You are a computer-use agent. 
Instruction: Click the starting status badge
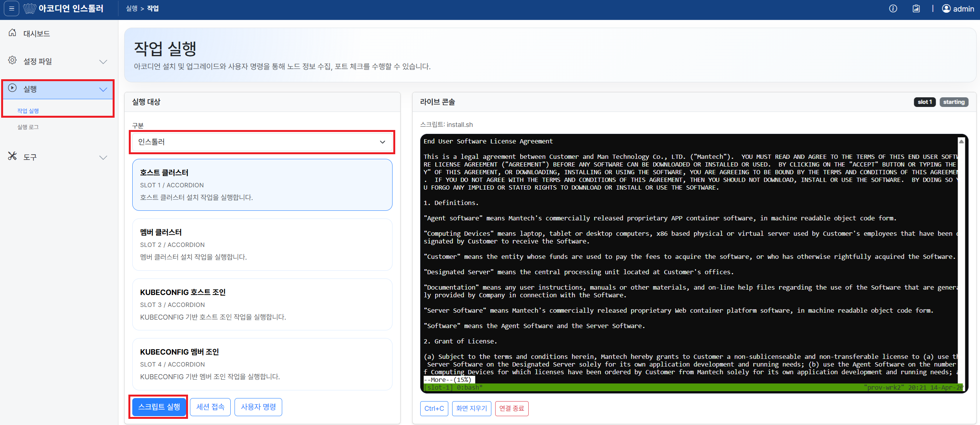pos(954,102)
